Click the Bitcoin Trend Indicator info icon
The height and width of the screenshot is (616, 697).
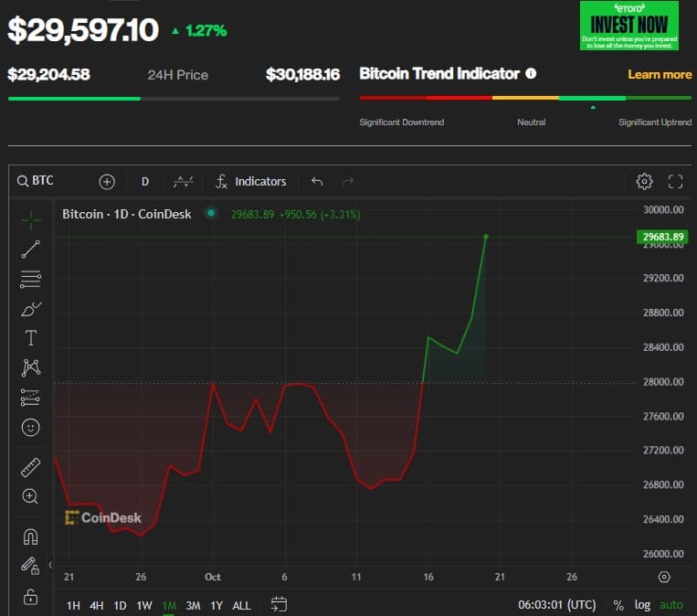click(531, 73)
